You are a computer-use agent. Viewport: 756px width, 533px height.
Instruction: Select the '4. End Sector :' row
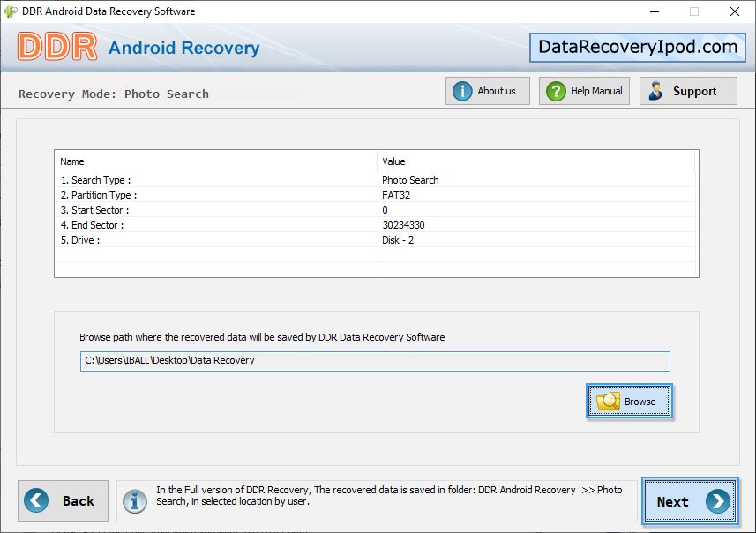pos(376,225)
